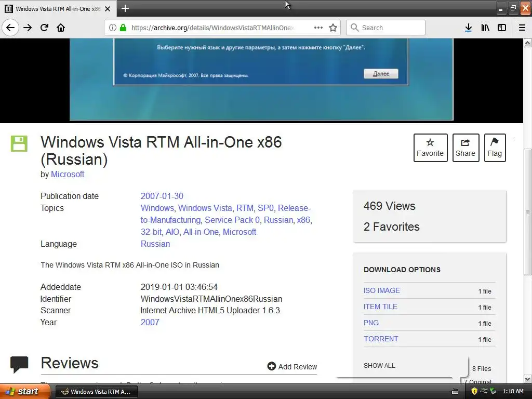Open a new browser tab
The height and width of the screenshot is (399, 532).
[125, 8]
